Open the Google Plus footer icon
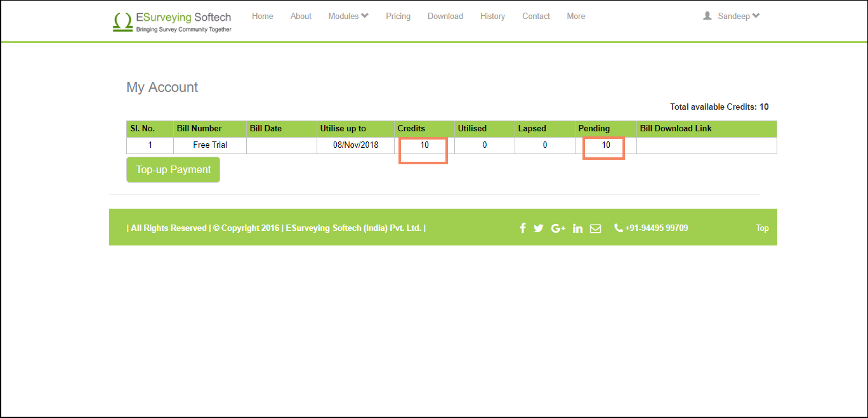Image resolution: width=868 pixels, height=418 pixels. pos(558,228)
